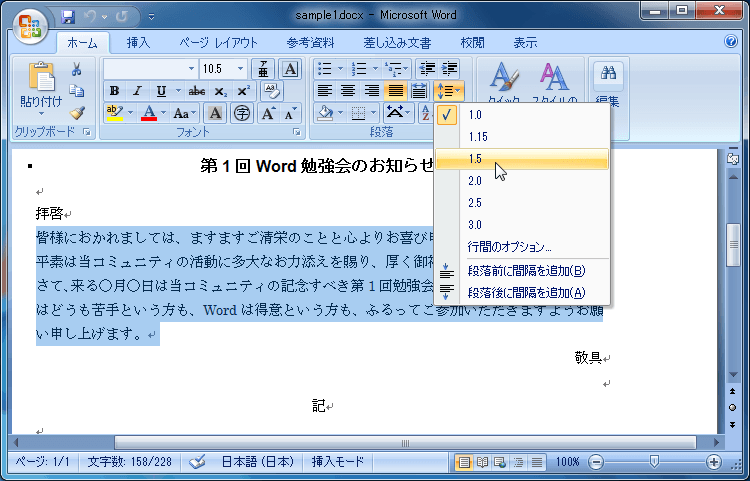
Task: Expand numbered list style dropdown
Action: coord(375,69)
